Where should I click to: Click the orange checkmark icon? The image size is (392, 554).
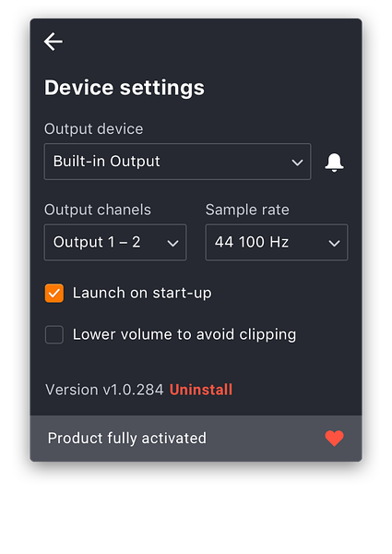coord(54,294)
